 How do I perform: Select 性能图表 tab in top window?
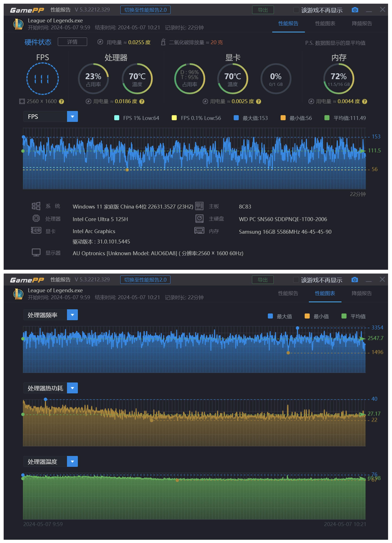click(x=325, y=23)
